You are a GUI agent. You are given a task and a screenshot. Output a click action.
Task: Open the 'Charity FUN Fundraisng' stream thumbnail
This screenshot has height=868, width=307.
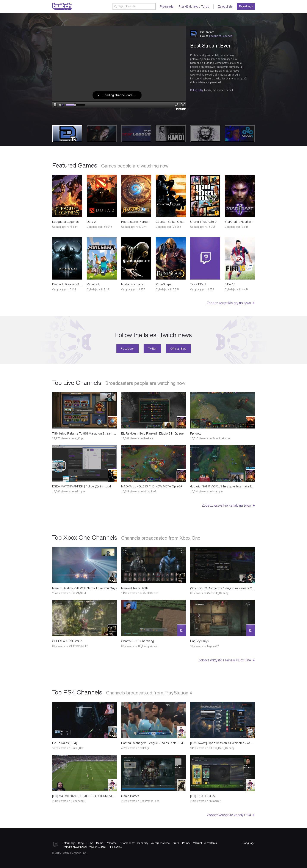coord(153,618)
